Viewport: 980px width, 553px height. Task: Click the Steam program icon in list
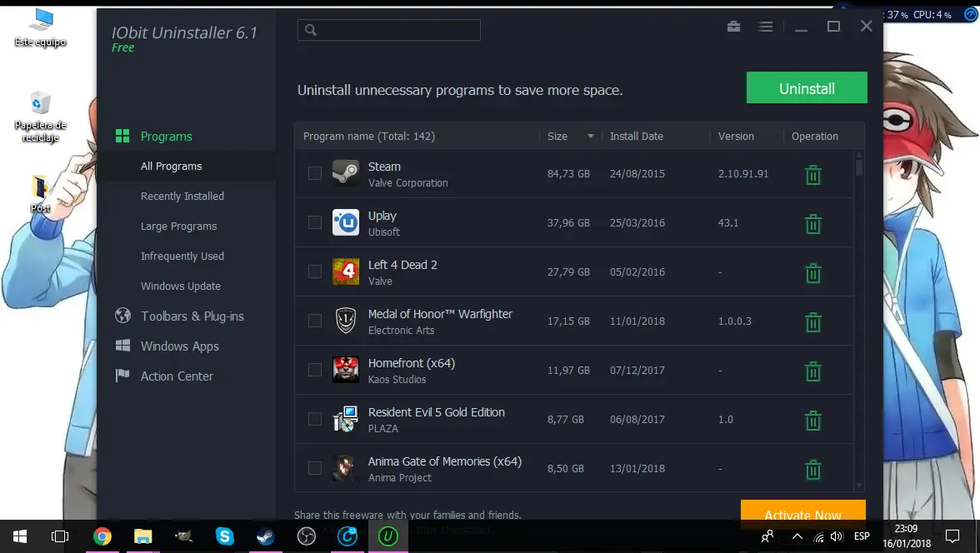(346, 173)
